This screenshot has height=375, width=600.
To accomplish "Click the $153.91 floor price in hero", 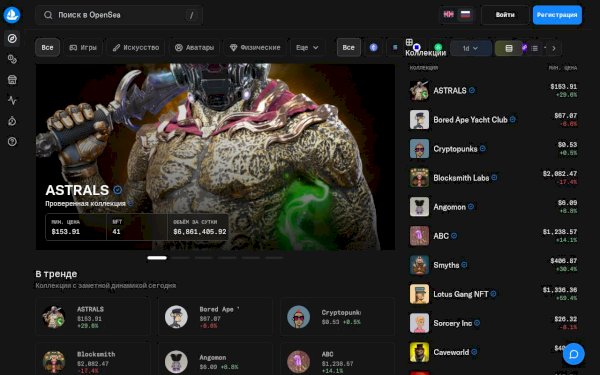I will pos(65,232).
